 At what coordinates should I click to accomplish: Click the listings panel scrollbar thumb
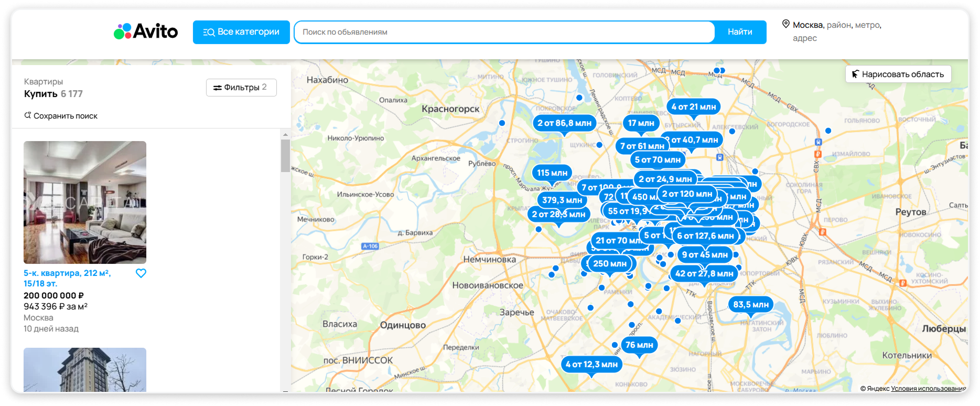point(285,156)
